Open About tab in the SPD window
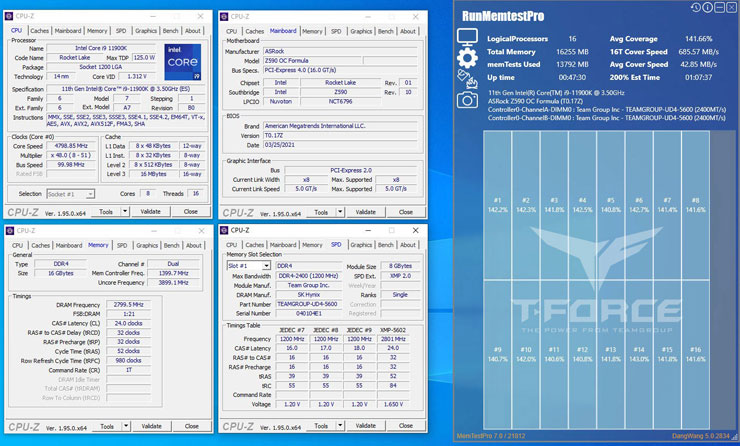The height and width of the screenshot is (446, 740). coord(408,245)
